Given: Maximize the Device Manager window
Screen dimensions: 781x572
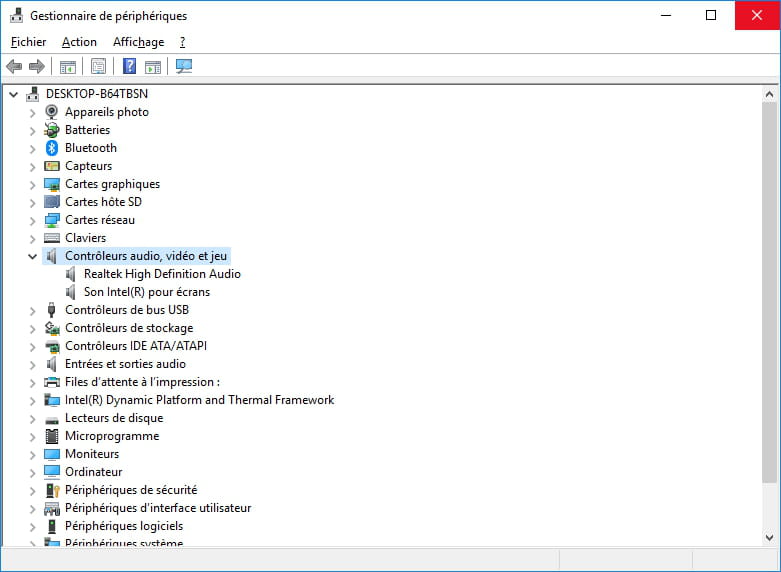Looking at the screenshot, I should tap(711, 15).
